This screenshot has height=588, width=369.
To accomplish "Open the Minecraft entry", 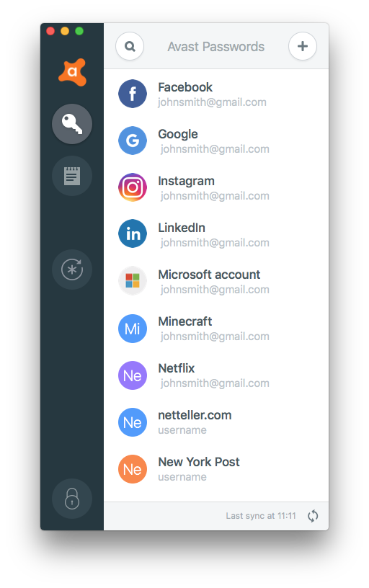I will pyautogui.click(x=216, y=328).
